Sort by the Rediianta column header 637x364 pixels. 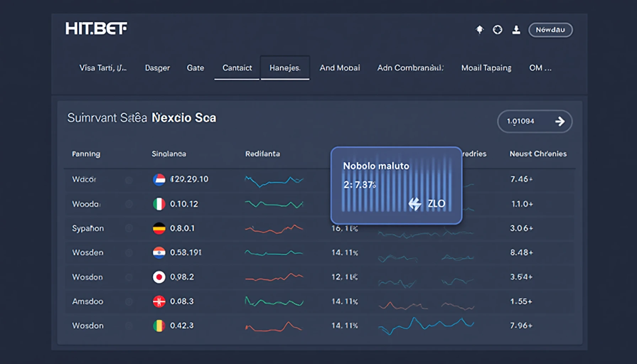point(263,154)
